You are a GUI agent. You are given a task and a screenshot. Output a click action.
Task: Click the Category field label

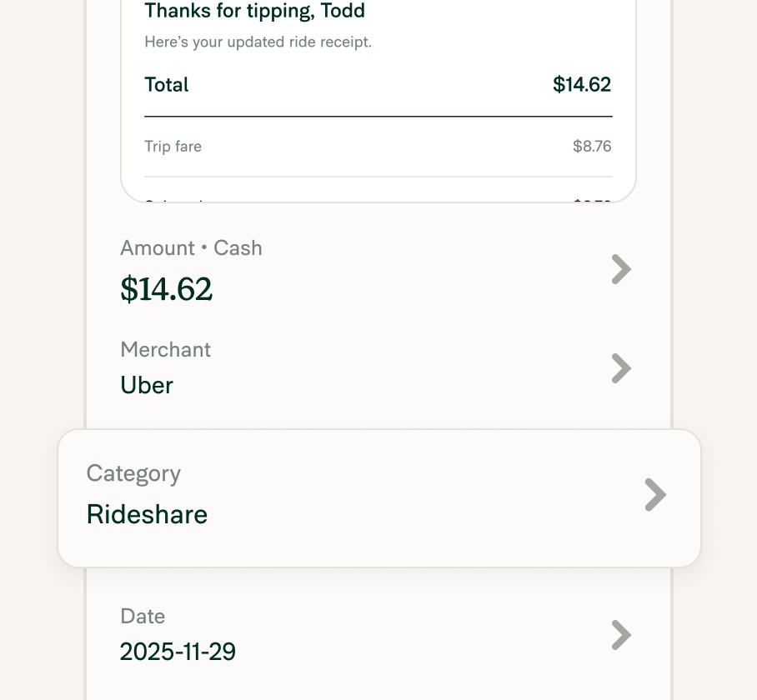click(x=133, y=473)
